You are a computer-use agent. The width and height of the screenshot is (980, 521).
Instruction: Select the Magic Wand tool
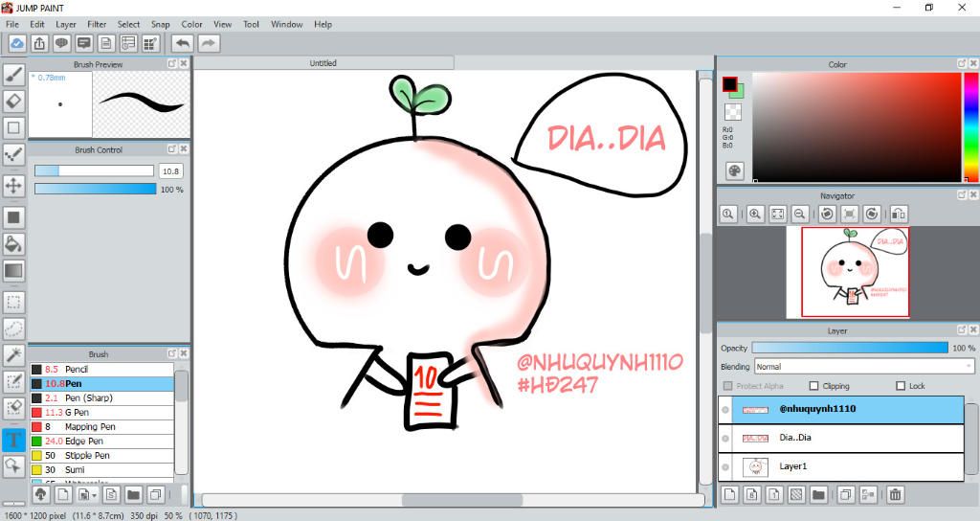(13, 354)
